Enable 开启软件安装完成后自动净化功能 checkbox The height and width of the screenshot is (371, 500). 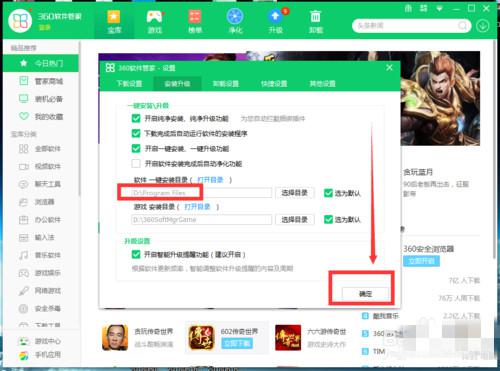tap(136, 163)
